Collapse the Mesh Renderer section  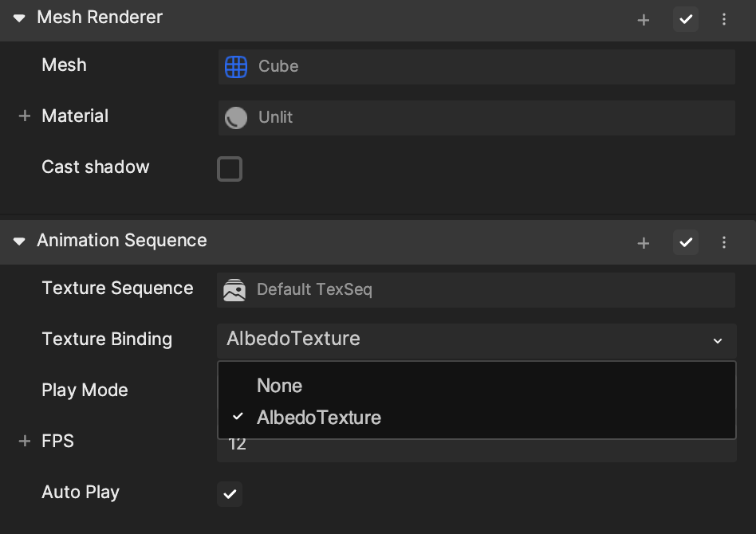pos(19,18)
